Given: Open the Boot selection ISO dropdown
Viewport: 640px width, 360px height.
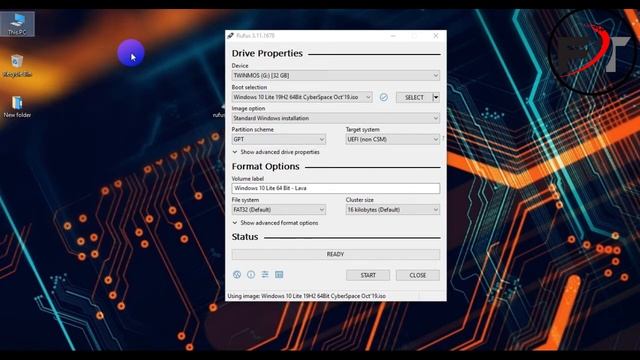Looking at the screenshot, I should click(302, 97).
